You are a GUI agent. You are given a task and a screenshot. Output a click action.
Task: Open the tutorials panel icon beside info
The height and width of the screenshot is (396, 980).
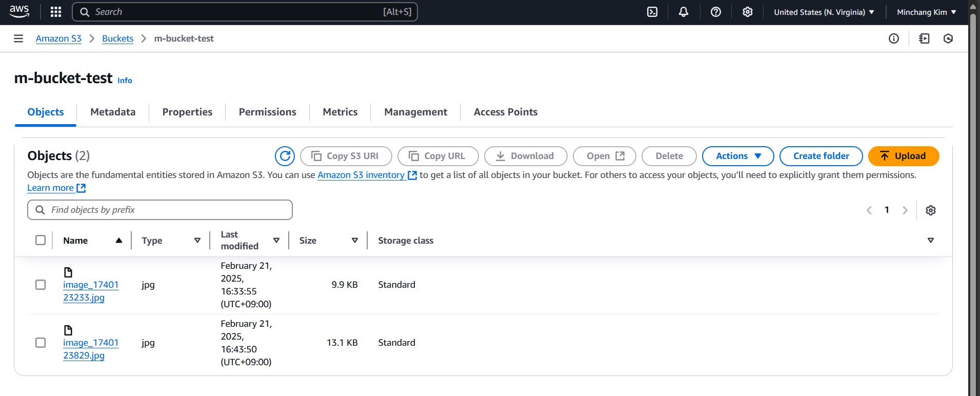(x=924, y=38)
